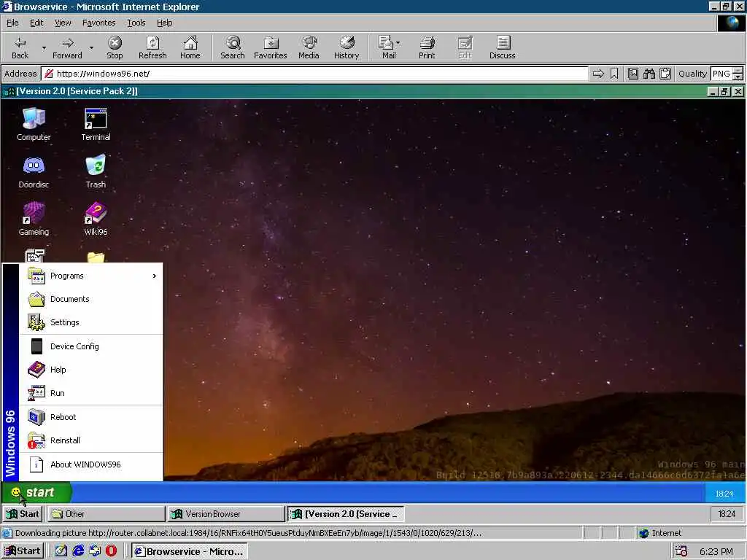Choose Run from the start menu
The image size is (747, 560).
click(x=91, y=393)
